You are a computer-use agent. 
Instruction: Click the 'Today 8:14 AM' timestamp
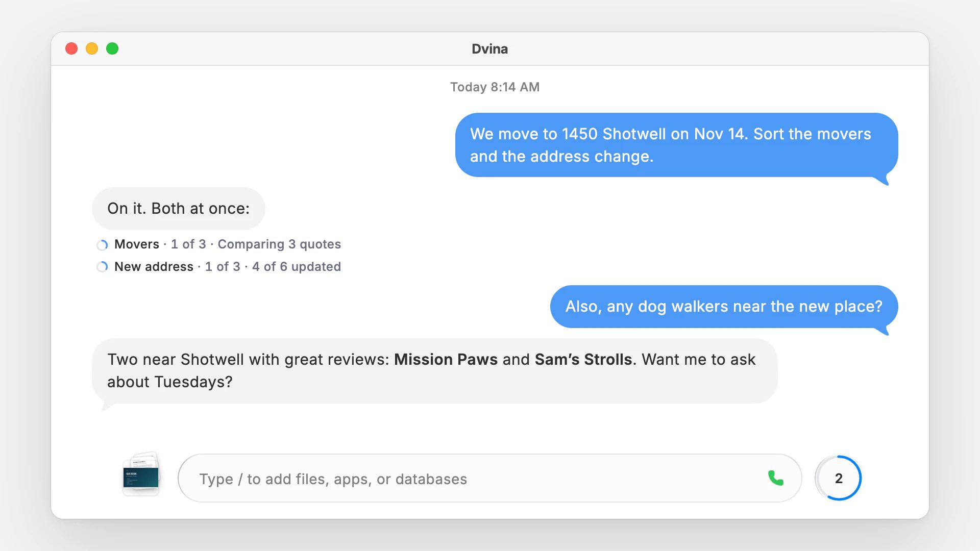[x=495, y=87]
